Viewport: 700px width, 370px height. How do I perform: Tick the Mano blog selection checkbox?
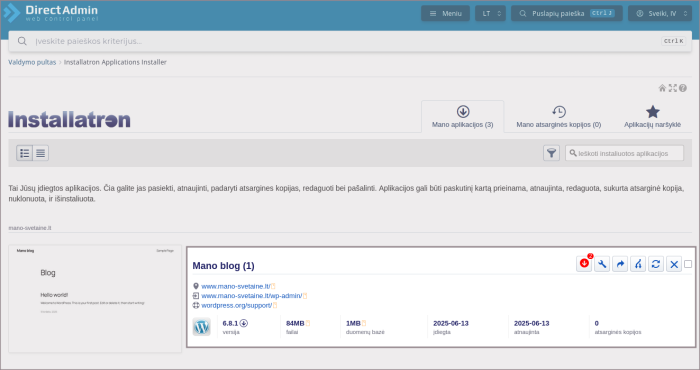tap(688, 264)
